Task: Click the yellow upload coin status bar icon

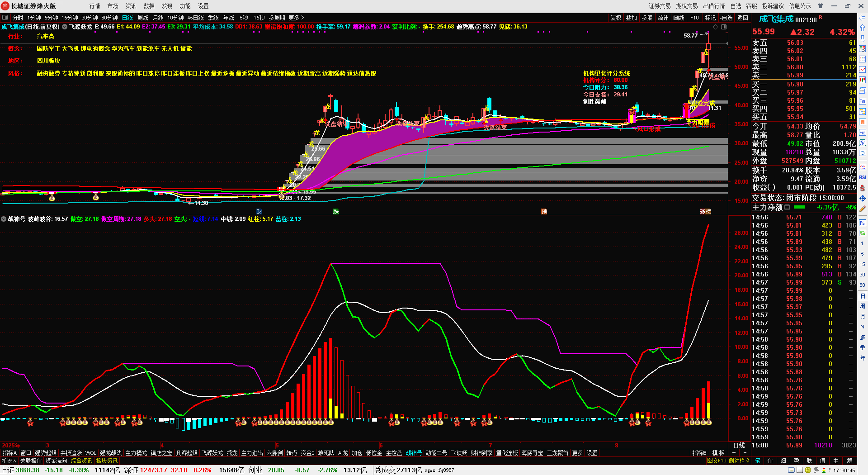Action: (x=808, y=470)
